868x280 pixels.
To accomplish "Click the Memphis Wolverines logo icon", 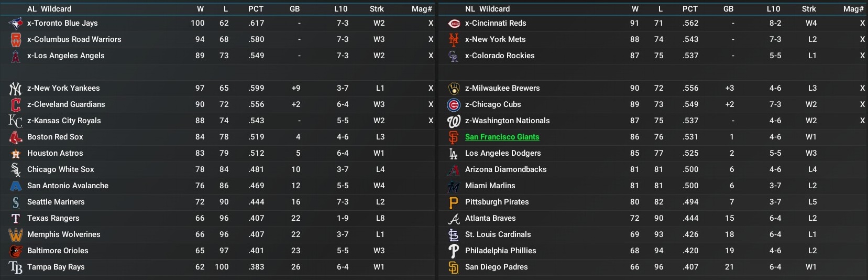I will coord(16,234).
